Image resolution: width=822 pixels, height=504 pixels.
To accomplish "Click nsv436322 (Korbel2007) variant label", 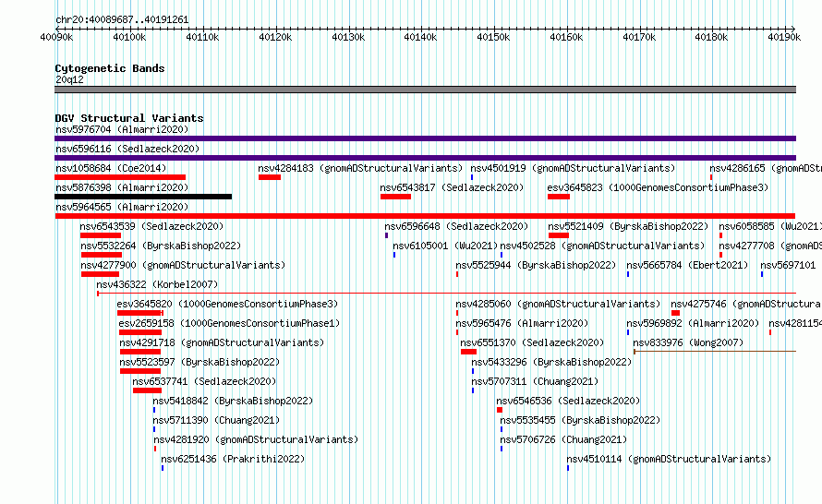I will pyautogui.click(x=157, y=284).
